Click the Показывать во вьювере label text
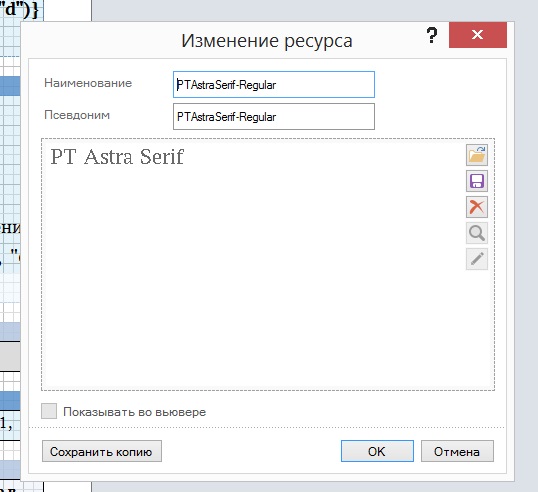Screen dimensions: 538x492 point(134,412)
